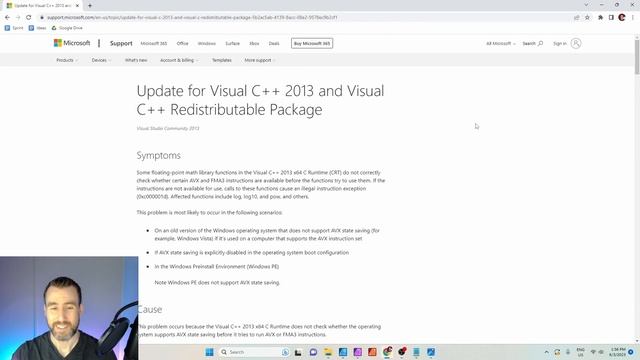Open the network and volume tray icons
Viewport: 640px width, 360px height.
click(x=597, y=352)
